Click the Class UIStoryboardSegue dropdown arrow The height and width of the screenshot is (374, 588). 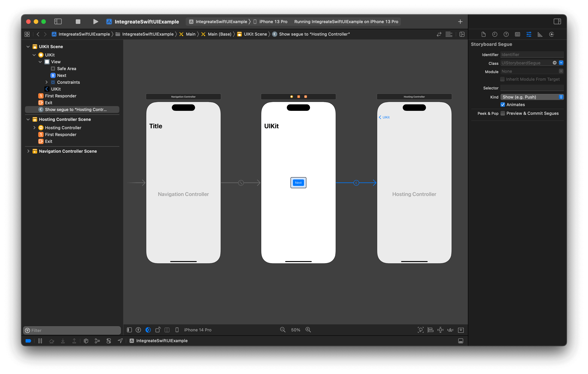coord(562,63)
